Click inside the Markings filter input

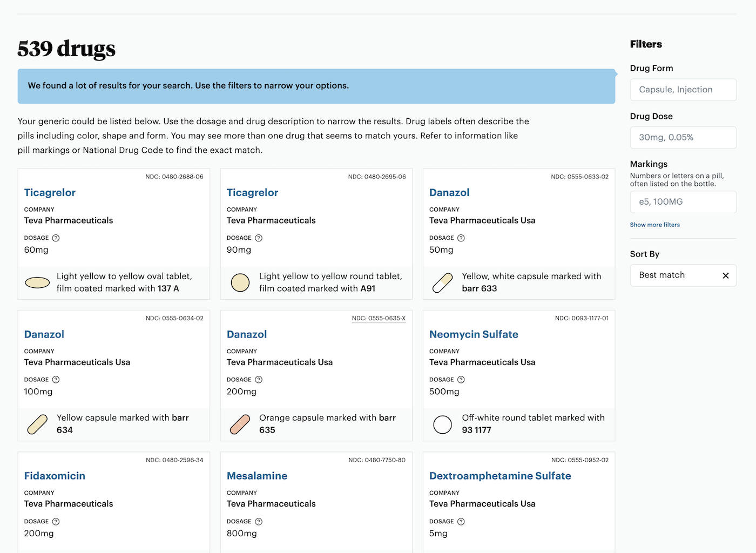(x=683, y=202)
